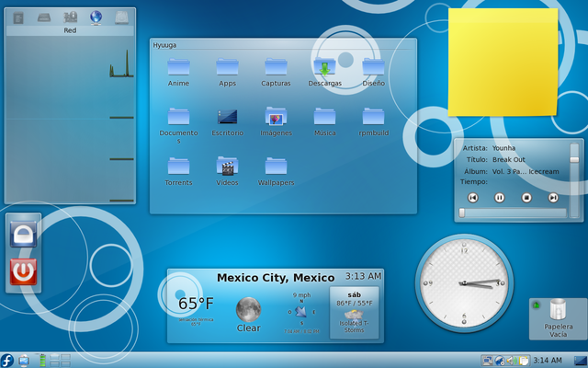The image size is (588, 368).
Task: Click the analog clock widget
Action: pyautogui.click(x=464, y=282)
